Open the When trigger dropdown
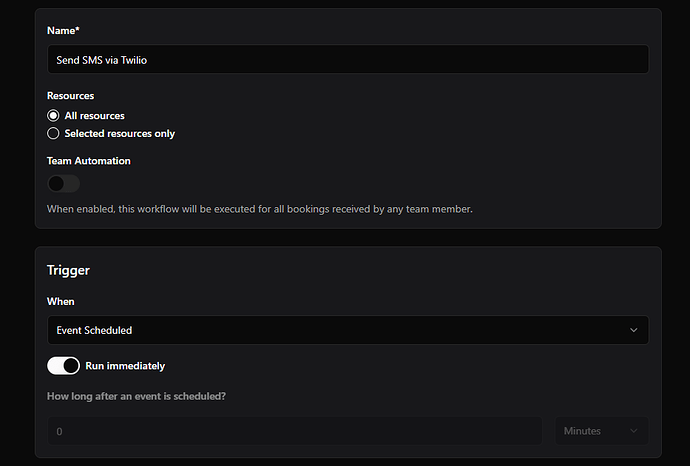Image resolution: width=690 pixels, height=466 pixels. (347, 330)
